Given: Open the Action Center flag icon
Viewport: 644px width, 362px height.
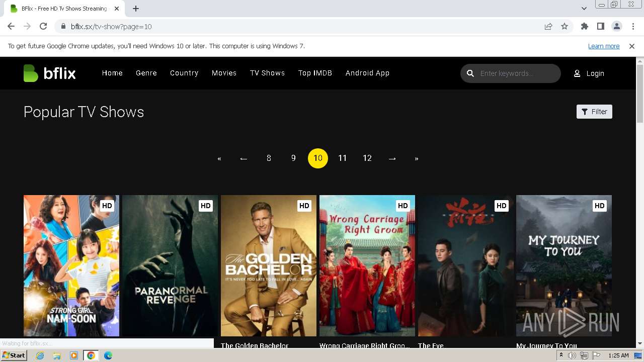Looking at the screenshot, I should coord(595,355).
